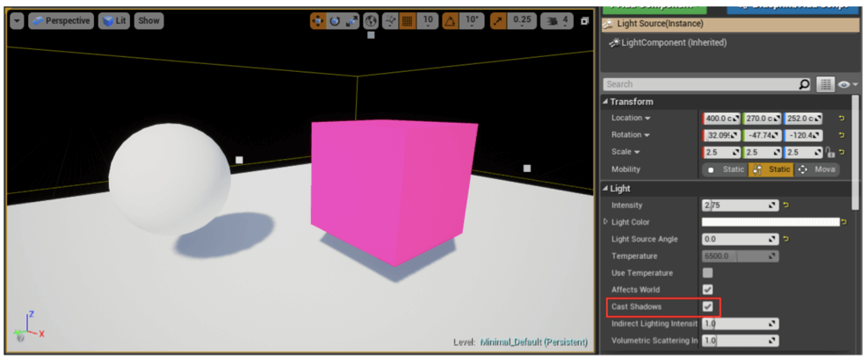Toggle world/local coordinate space globe icon
This screenshot has height=360, width=868.
pos(372,20)
